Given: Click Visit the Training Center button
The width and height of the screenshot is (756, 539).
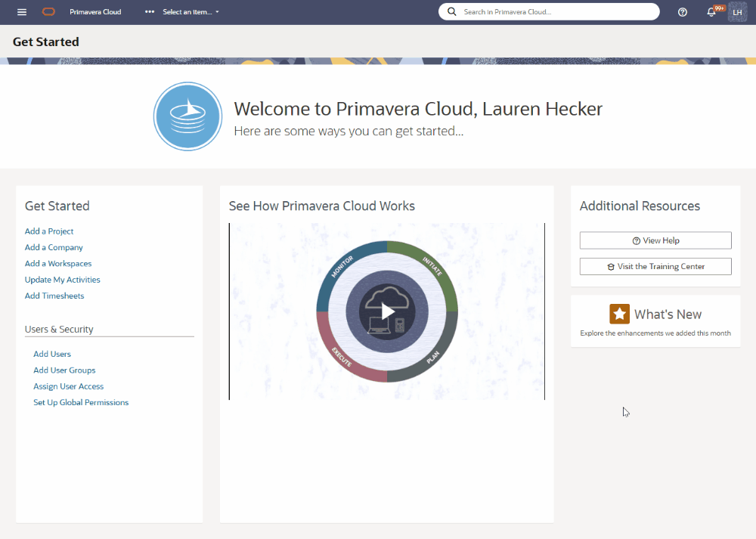Looking at the screenshot, I should pos(655,267).
